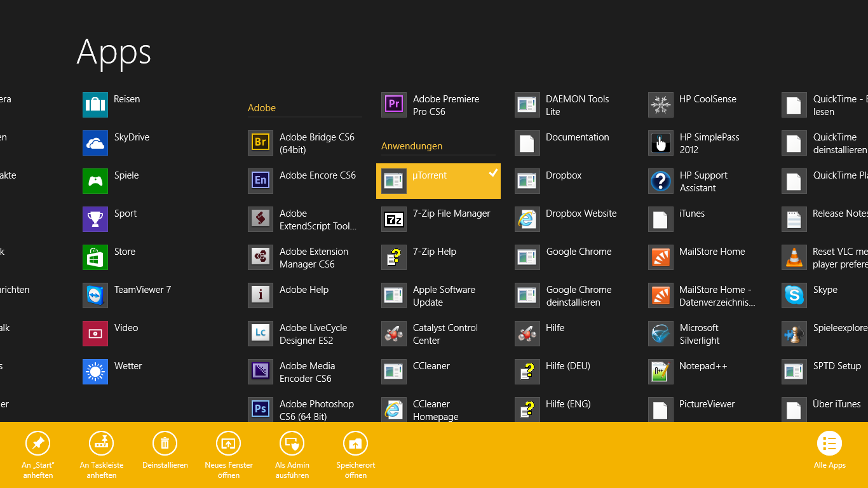Launch SPTD Setup entry
Viewport: 868px width, 488px height.
tap(825, 372)
